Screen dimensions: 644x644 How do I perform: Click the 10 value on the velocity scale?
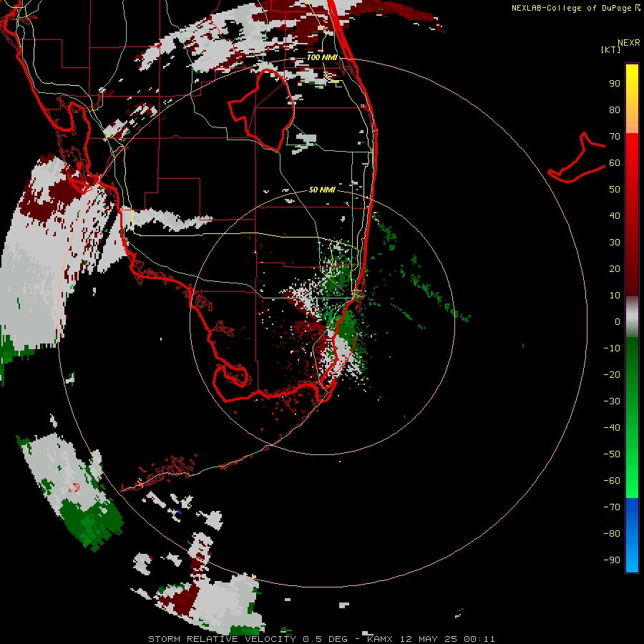615,296
